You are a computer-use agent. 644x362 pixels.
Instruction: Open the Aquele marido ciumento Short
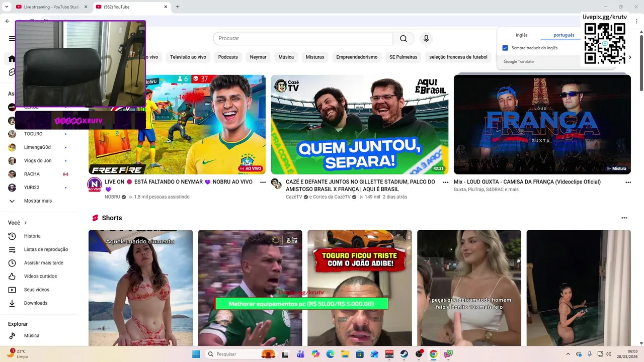140,288
